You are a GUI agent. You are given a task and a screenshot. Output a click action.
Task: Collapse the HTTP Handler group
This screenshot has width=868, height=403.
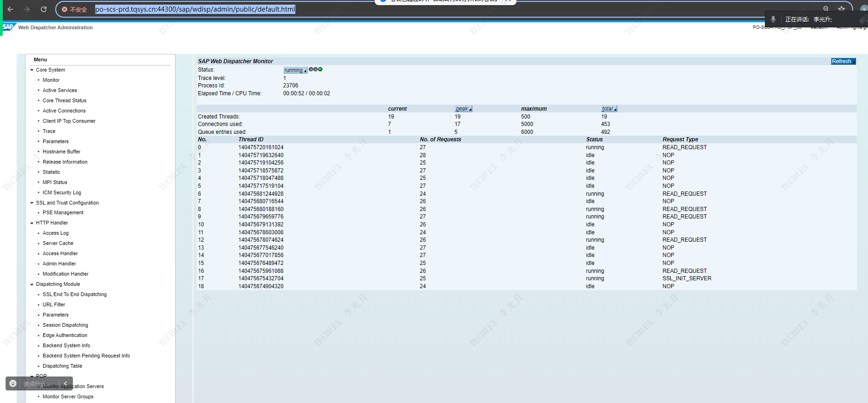(x=32, y=223)
